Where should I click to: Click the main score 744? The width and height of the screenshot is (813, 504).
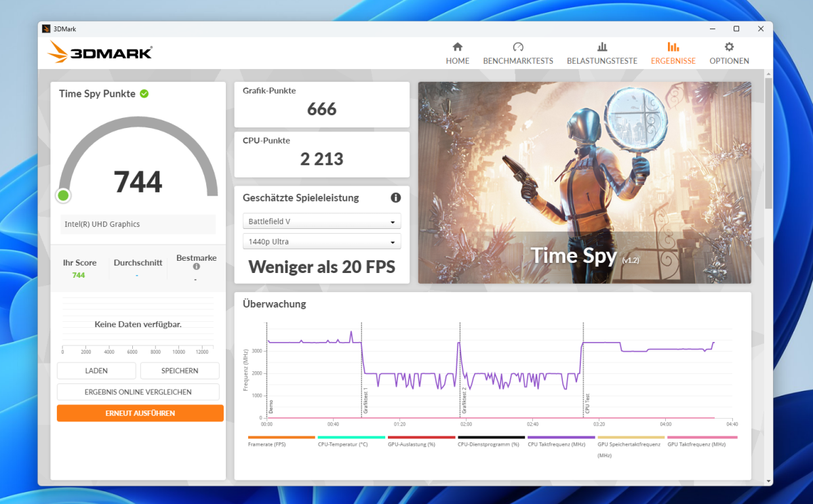(x=138, y=182)
